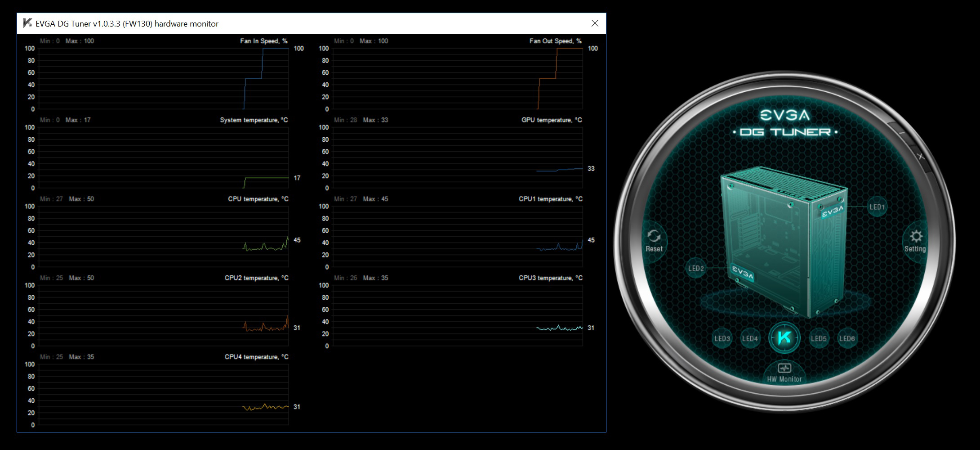Click the 'System temperature, °C' label

254,120
